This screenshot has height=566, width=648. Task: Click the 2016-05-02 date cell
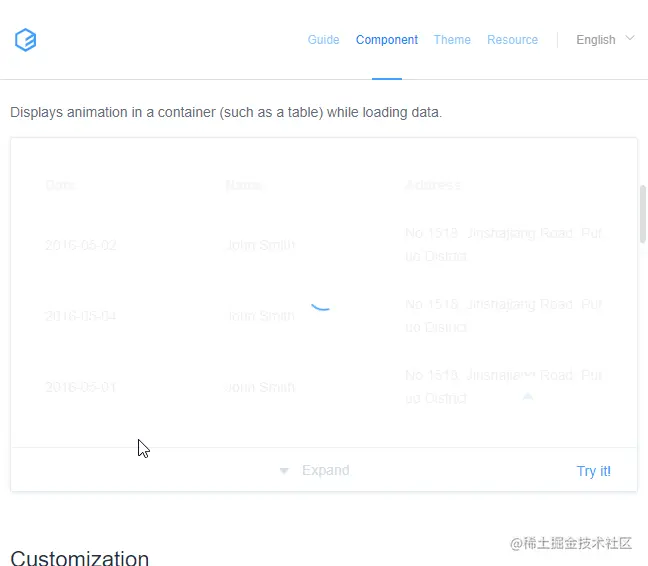(81, 245)
